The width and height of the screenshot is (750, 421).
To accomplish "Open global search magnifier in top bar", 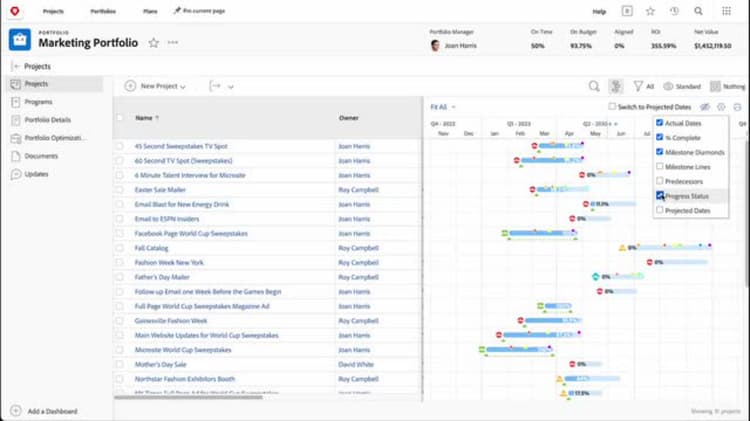I will coord(698,11).
